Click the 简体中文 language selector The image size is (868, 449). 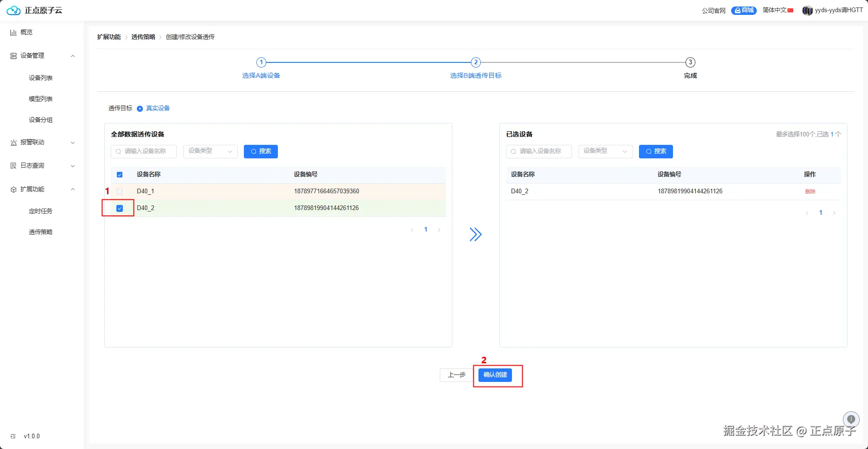point(774,10)
